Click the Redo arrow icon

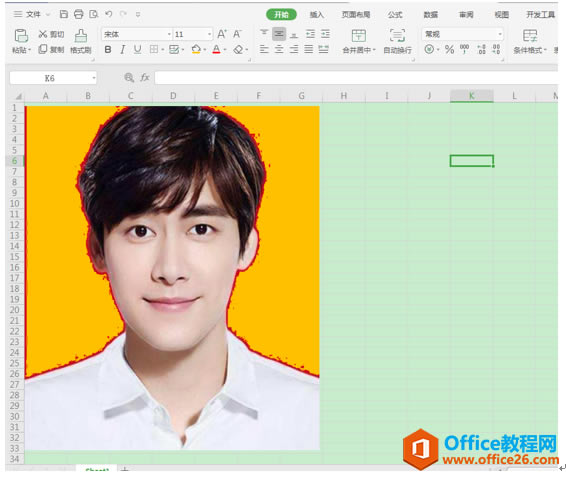123,14
